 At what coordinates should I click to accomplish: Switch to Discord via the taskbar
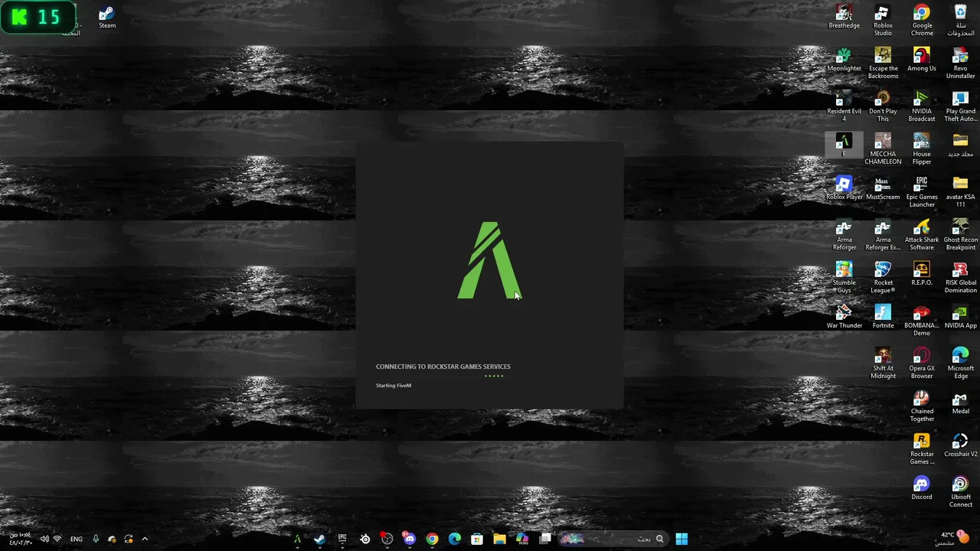pyautogui.click(x=410, y=539)
